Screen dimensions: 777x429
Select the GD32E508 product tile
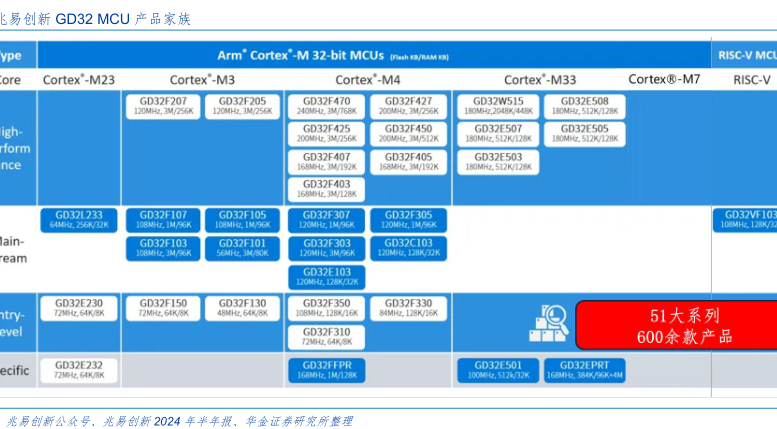(584, 106)
